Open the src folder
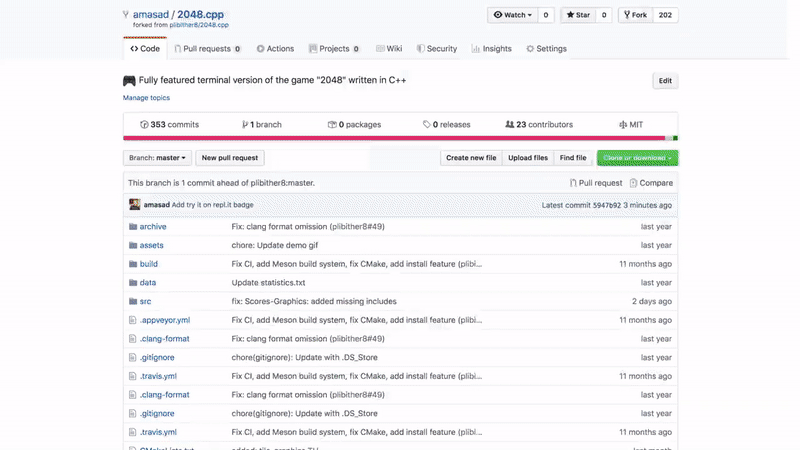This screenshot has width=800, height=450. (145, 301)
